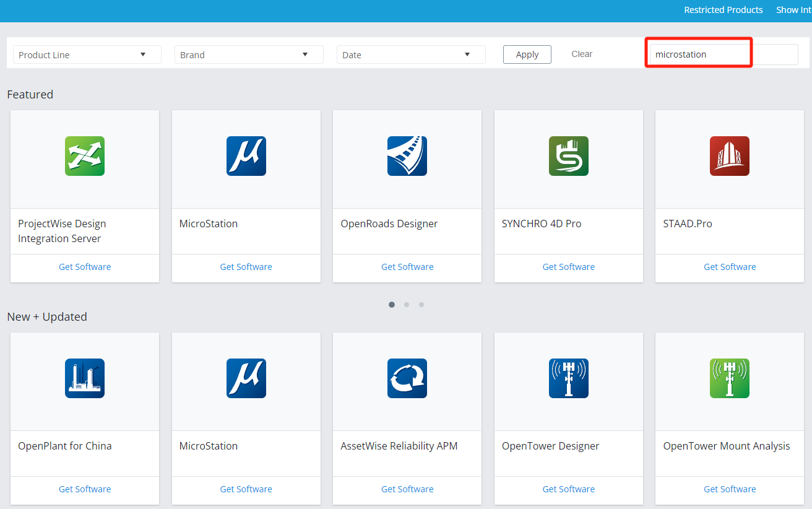Get Software for OpenPlant for China
This screenshot has width=812, height=509.
85,489
